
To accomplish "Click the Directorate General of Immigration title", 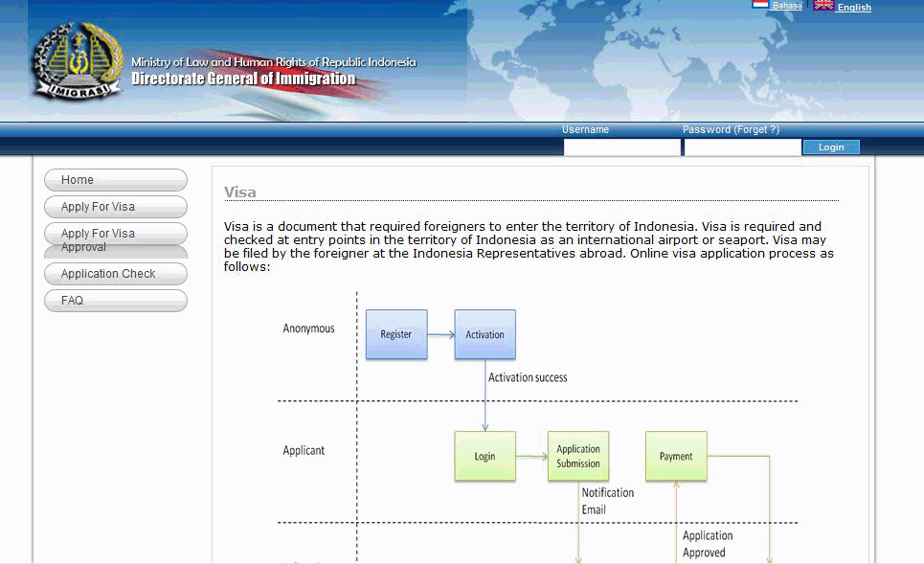I will [243, 79].
